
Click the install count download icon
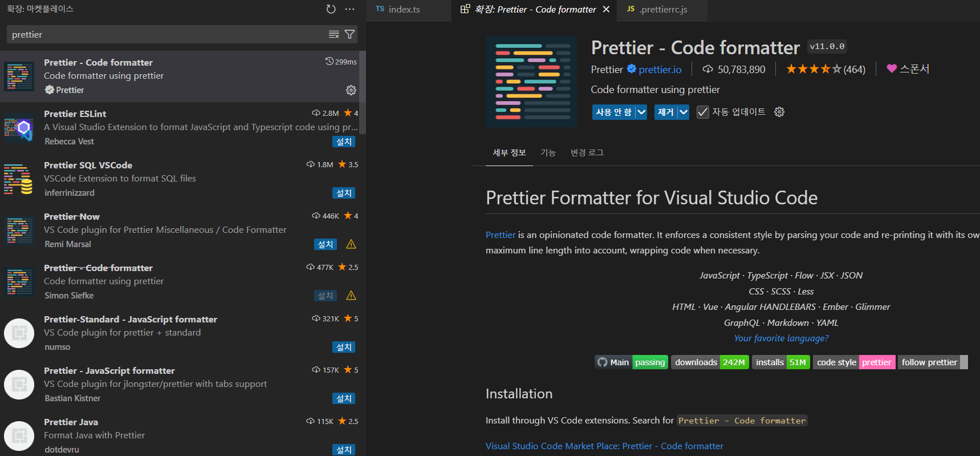[708, 69]
